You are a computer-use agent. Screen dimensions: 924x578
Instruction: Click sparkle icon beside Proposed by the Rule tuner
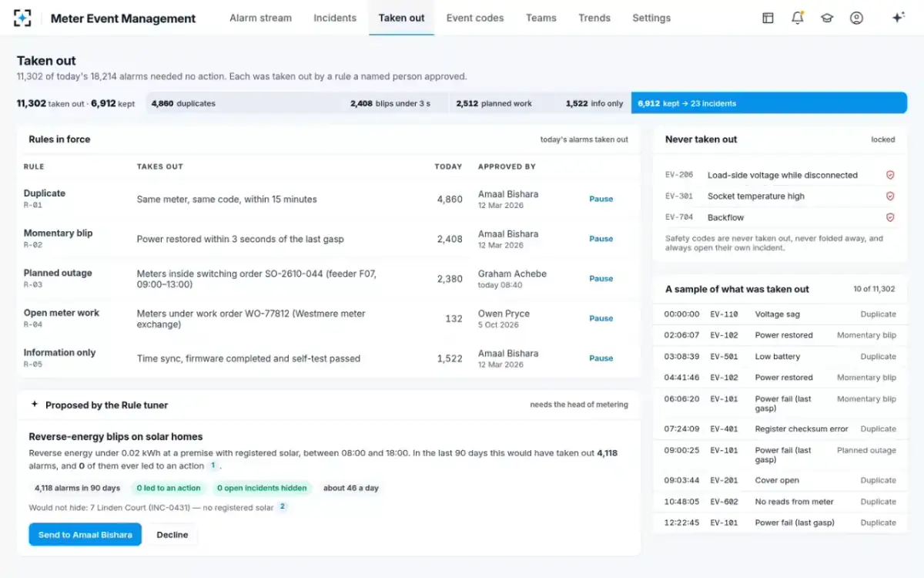click(x=34, y=405)
